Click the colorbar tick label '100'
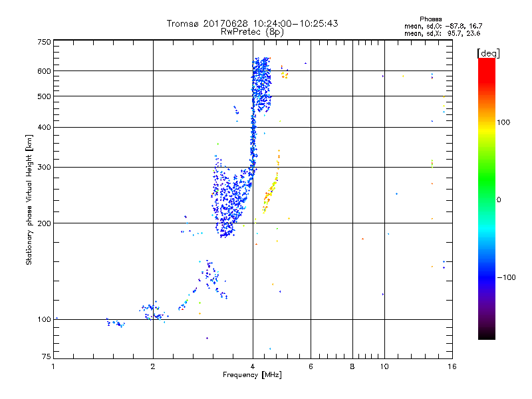The image size is (532, 399). coord(503,122)
